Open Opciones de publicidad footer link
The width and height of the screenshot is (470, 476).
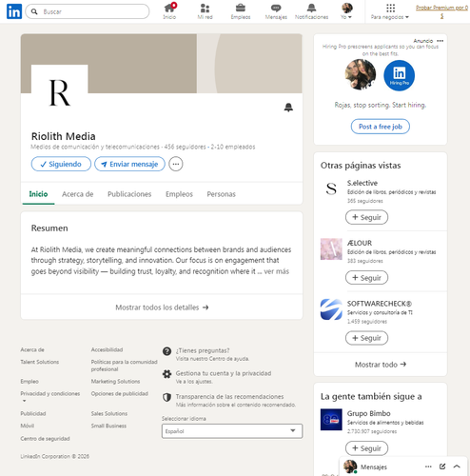[x=120, y=393]
